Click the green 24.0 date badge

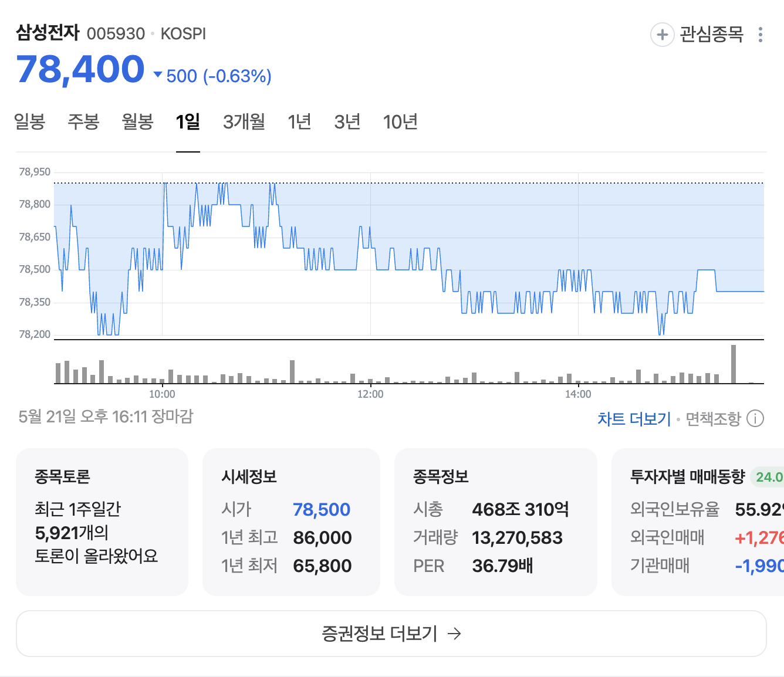tap(768, 477)
